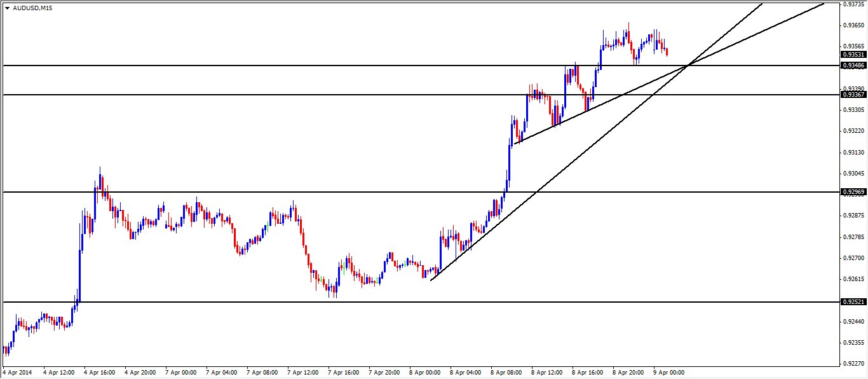This screenshot has width=868, height=379.
Task: Click 0.93650 on the price scale
Action: point(853,25)
